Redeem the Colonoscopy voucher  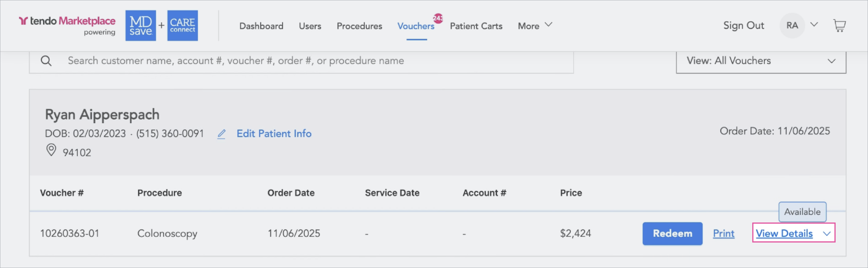[672, 233]
